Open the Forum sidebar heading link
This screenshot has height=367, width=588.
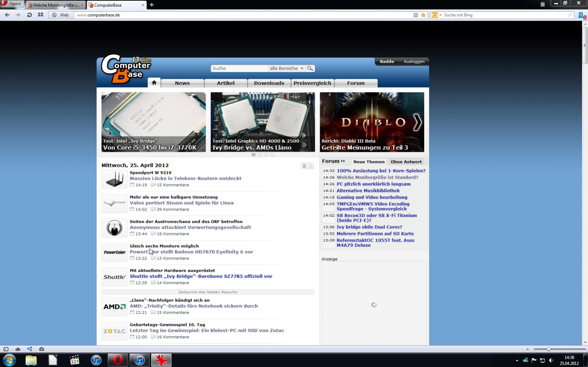click(x=333, y=161)
